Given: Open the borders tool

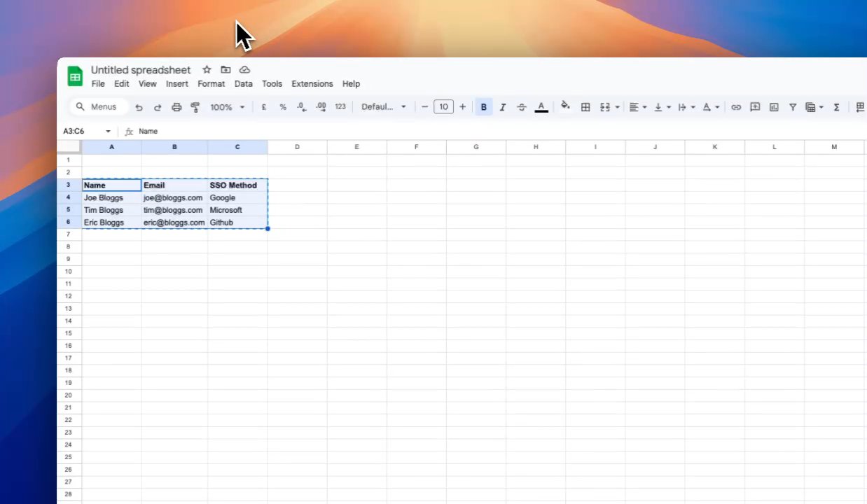Looking at the screenshot, I should (585, 107).
